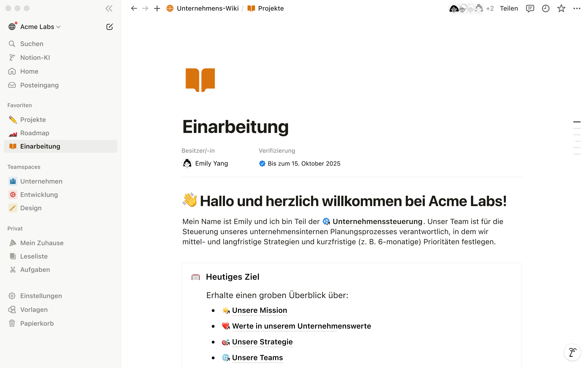This screenshot has width=588, height=368.
Task: Click the +2 collaborators avatar group
Action: click(x=471, y=9)
